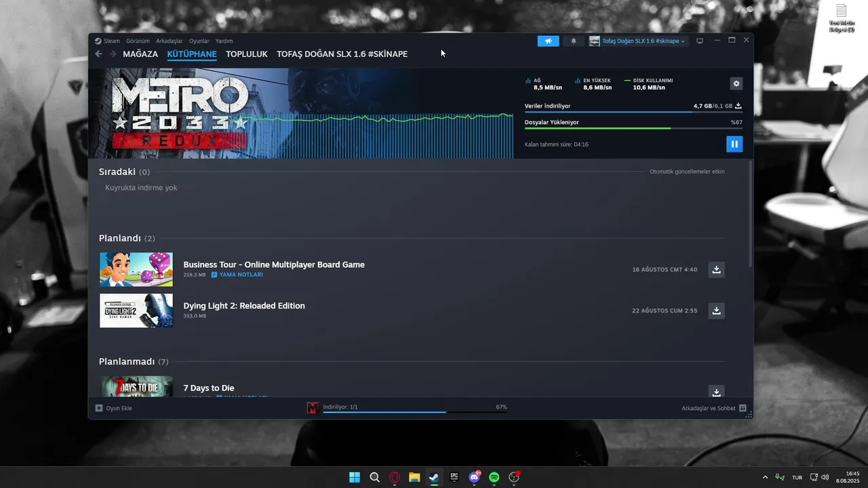Click Kalan tahmini süre: 04:16 text
The image size is (868, 488).
[557, 144]
